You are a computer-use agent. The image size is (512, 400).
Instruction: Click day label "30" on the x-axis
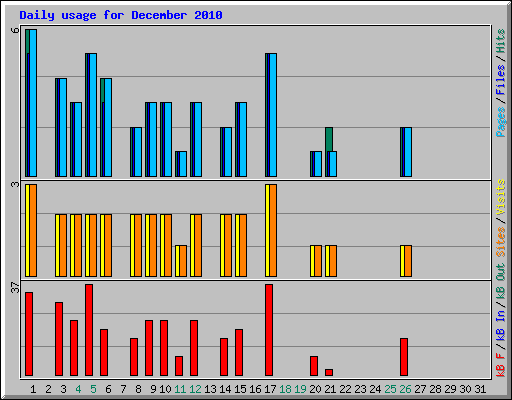click(465, 389)
